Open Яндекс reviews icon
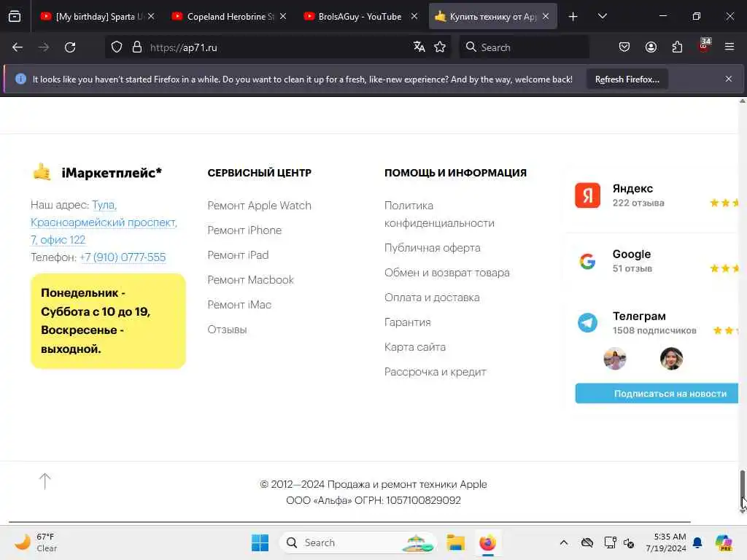Image resolution: width=747 pixels, height=560 pixels. click(x=587, y=195)
